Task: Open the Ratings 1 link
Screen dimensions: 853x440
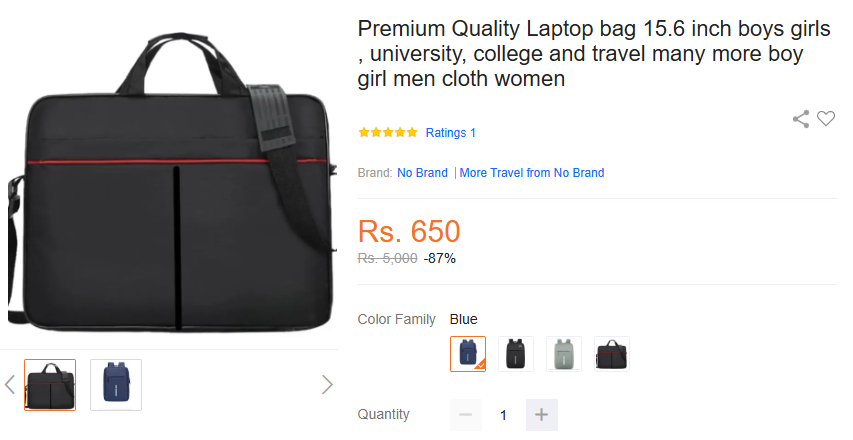Action: coord(450,133)
